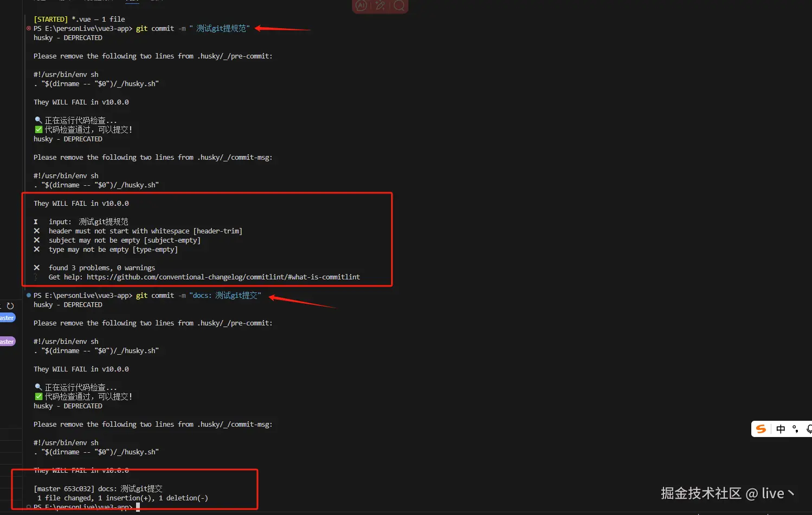This screenshot has height=515, width=812.
Task: Open the commitlint GitHub help link
Action: coord(223,277)
